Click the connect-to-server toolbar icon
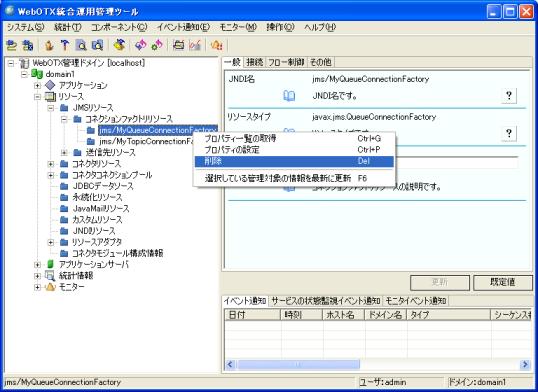 pyautogui.click(x=11, y=45)
